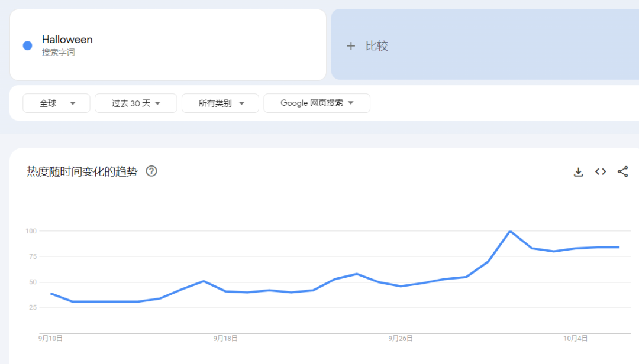Open the Google 网页搜索 dropdown
The height and width of the screenshot is (364, 639).
coord(317,103)
